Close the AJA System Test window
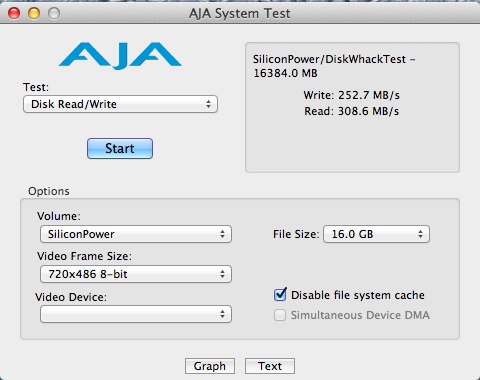 [x=14, y=13]
